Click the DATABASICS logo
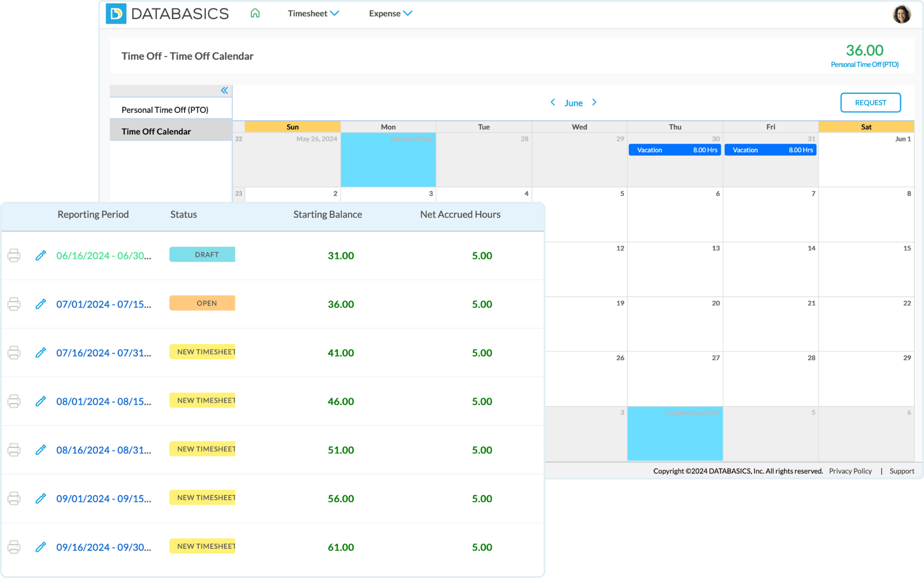This screenshot has width=924, height=578. click(x=167, y=14)
